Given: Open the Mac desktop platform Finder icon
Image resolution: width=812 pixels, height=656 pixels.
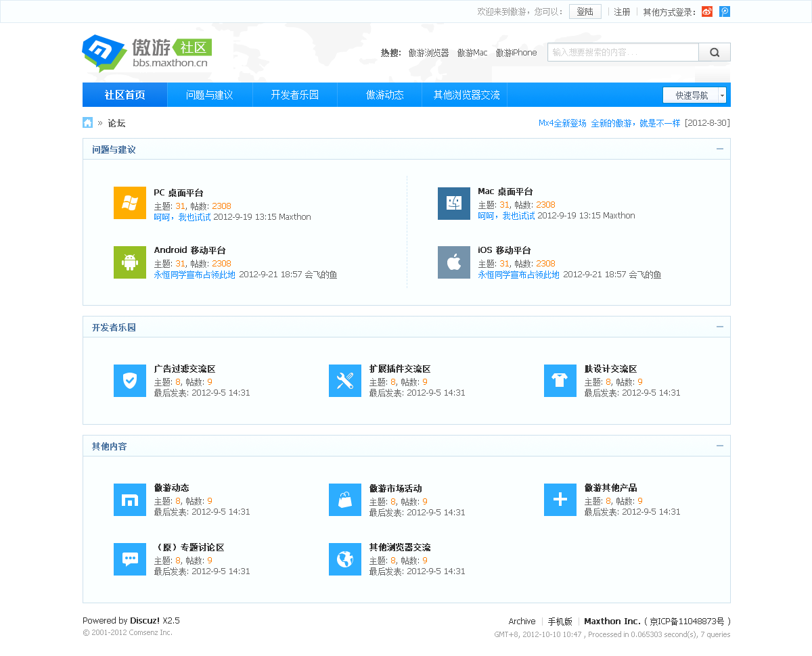Looking at the screenshot, I should pos(454,204).
